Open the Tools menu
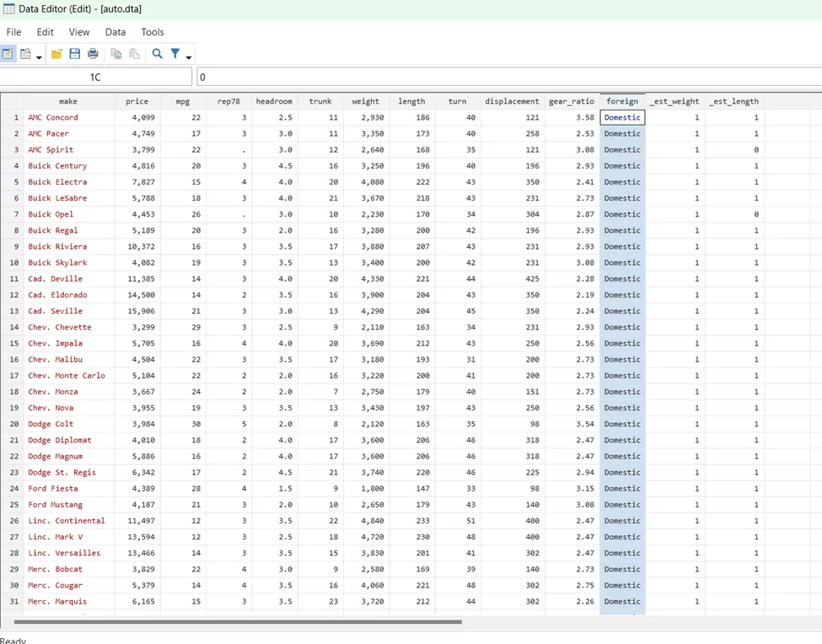Image resolution: width=822 pixels, height=644 pixels. point(153,32)
